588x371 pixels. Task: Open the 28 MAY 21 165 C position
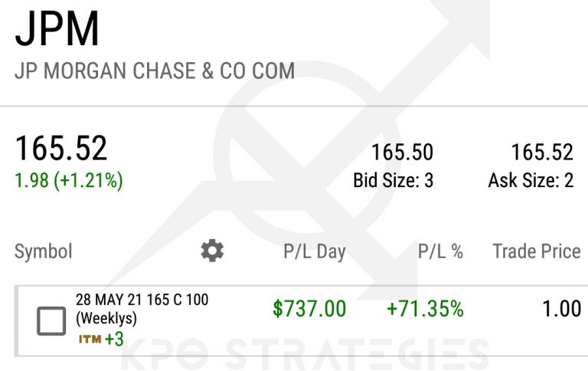pyautogui.click(x=142, y=308)
